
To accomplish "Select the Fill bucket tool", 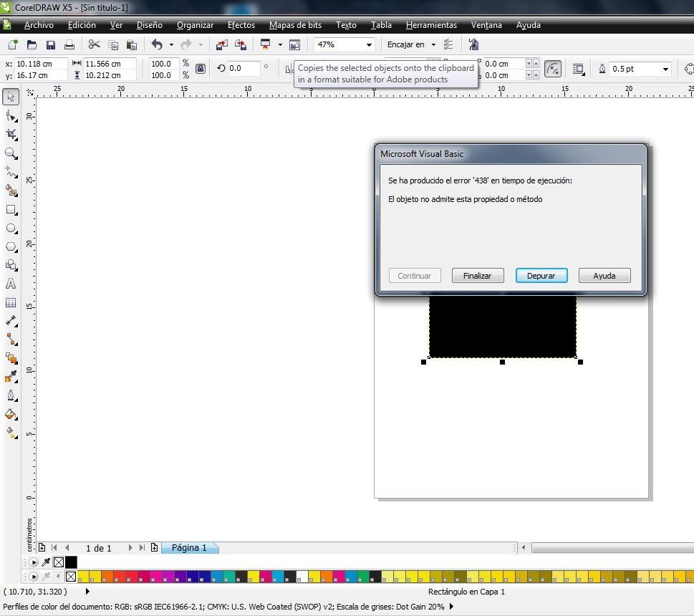I will pos(11,414).
